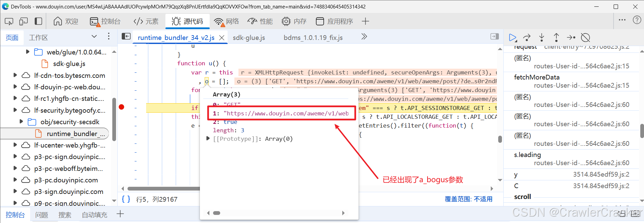Open the 内存 memory tab

[x=294, y=21]
